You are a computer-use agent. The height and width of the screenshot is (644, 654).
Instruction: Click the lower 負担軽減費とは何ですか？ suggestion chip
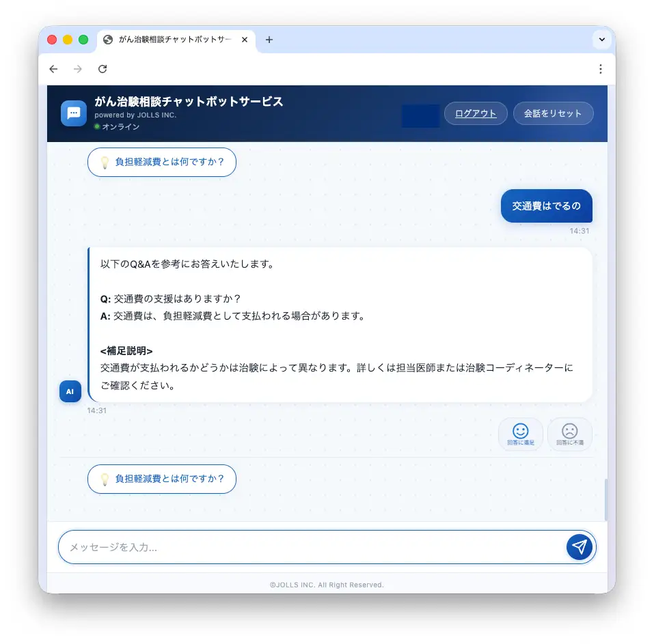tap(162, 479)
